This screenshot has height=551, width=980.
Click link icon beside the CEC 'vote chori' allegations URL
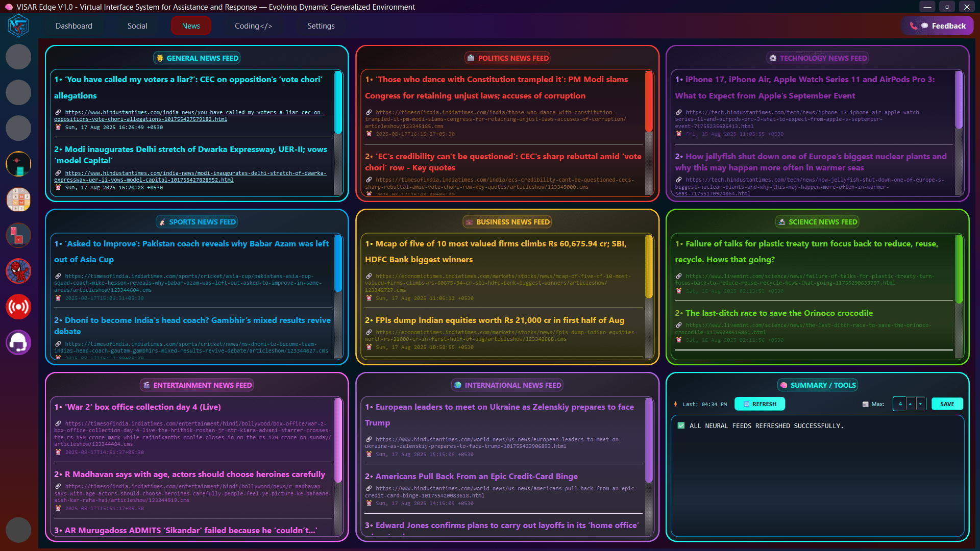click(x=58, y=112)
